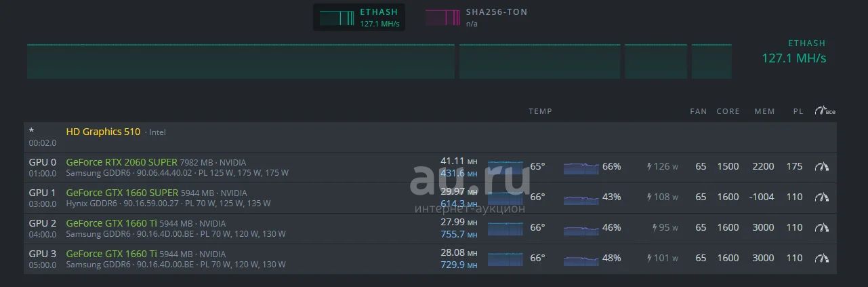The width and height of the screenshot is (868, 287).
Task: Click the longest teal hashrate history bar
Action: pyautogui.click(x=241, y=62)
